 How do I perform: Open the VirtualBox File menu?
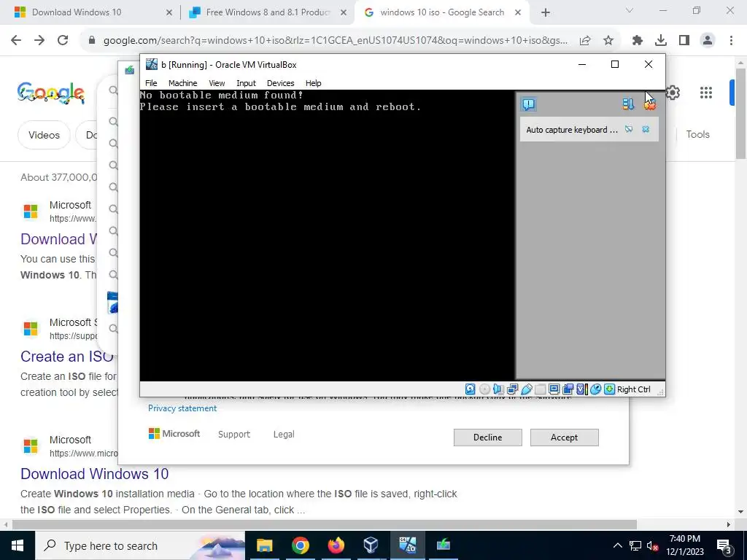point(151,83)
